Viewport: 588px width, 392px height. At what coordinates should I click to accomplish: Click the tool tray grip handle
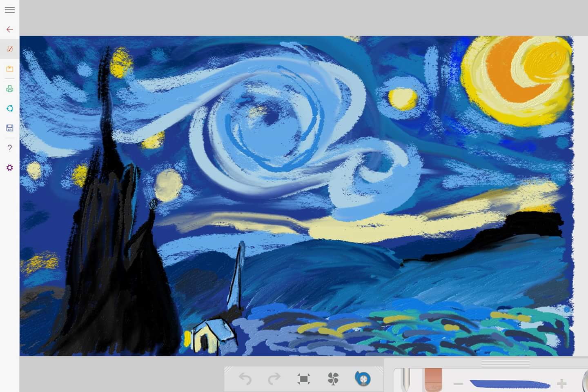(x=506, y=363)
